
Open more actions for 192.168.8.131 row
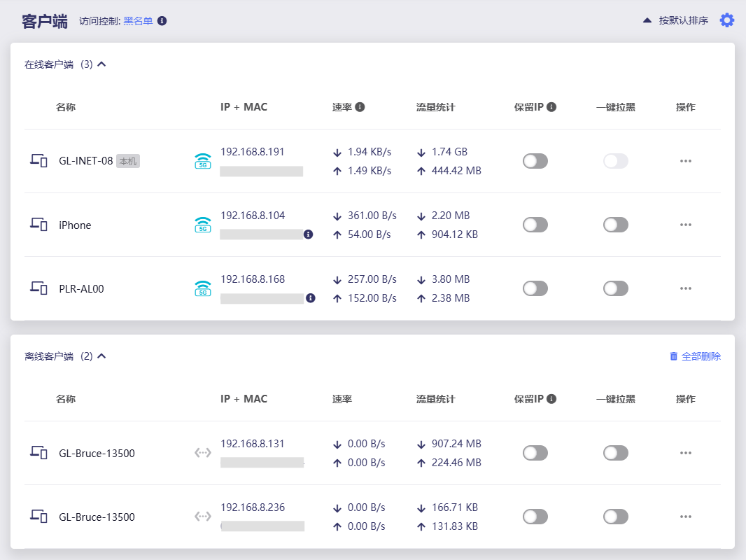pyautogui.click(x=686, y=453)
